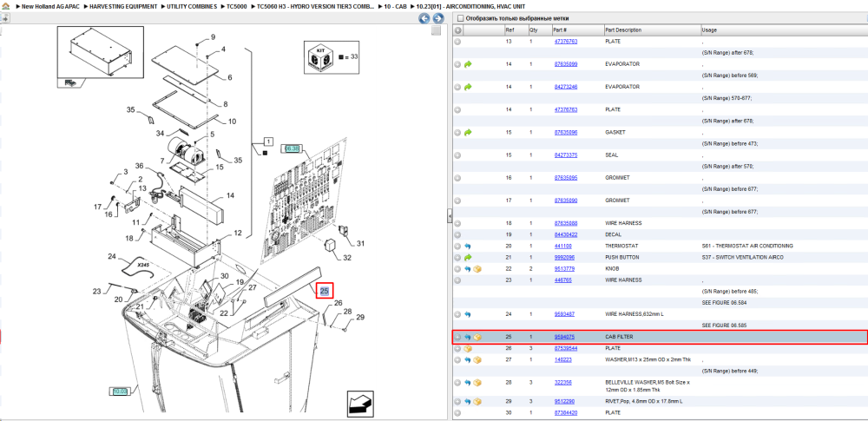Image resolution: width=868 pixels, height=421 pixels.
Task: Click the orientation arrow icon in diagram corner
Action: pyautogui.click(x=360, y=404)
